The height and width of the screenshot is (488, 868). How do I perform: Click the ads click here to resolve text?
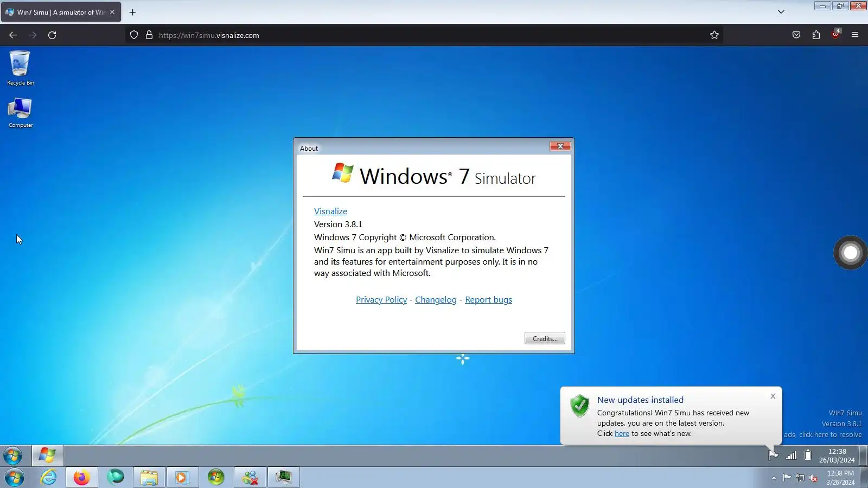[823, 435]
